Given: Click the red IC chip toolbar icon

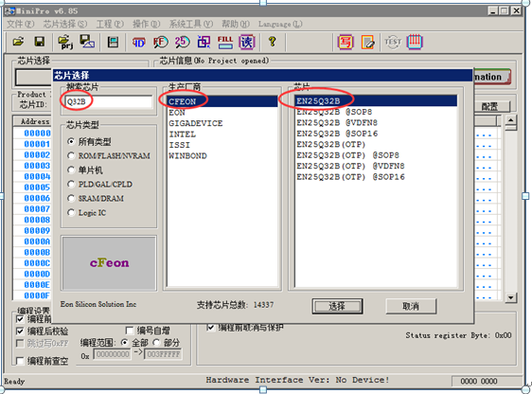Looking at the screenshot, I should pos(415,42).
